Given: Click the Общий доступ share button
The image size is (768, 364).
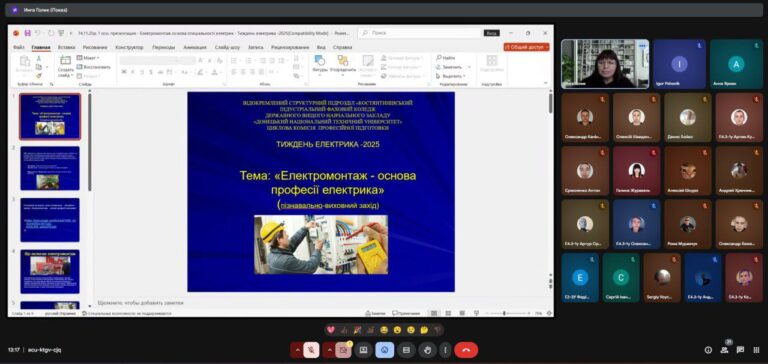Looking at the screenshot, I should point(527,47).
